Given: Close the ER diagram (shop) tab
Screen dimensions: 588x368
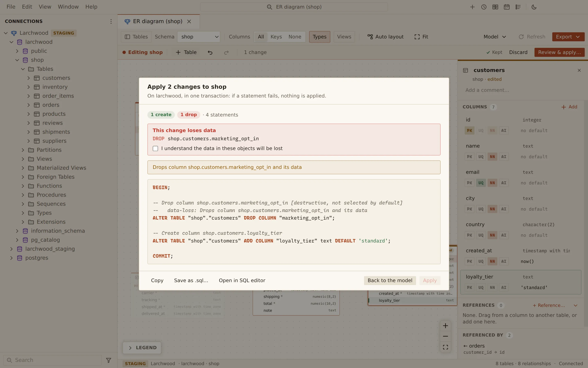Looking at the screenshot, I should [x=189, y=21].
